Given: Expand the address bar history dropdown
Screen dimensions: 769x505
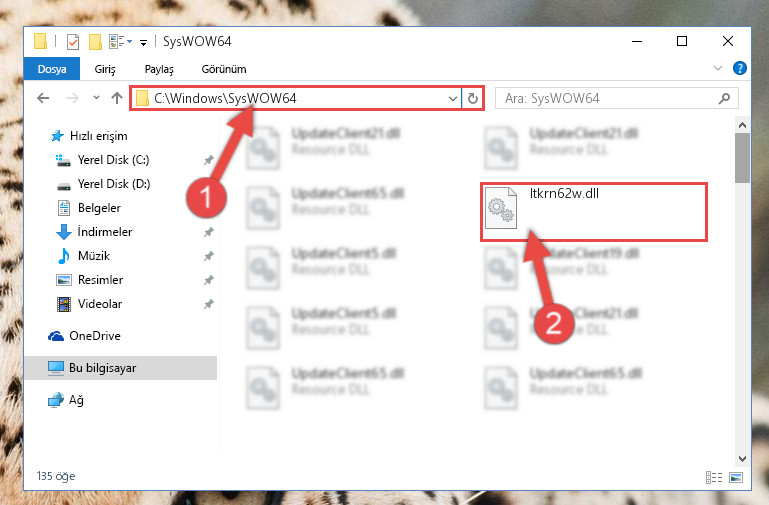Looking at the screenshot, I should 453,99.
